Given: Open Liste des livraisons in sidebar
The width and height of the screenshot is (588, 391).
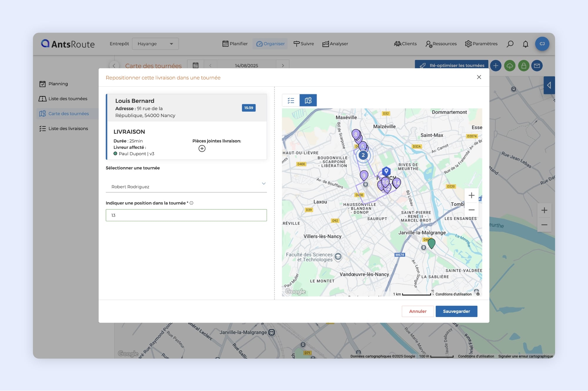Looking at the screenshot, I should [x=68, y=129].
